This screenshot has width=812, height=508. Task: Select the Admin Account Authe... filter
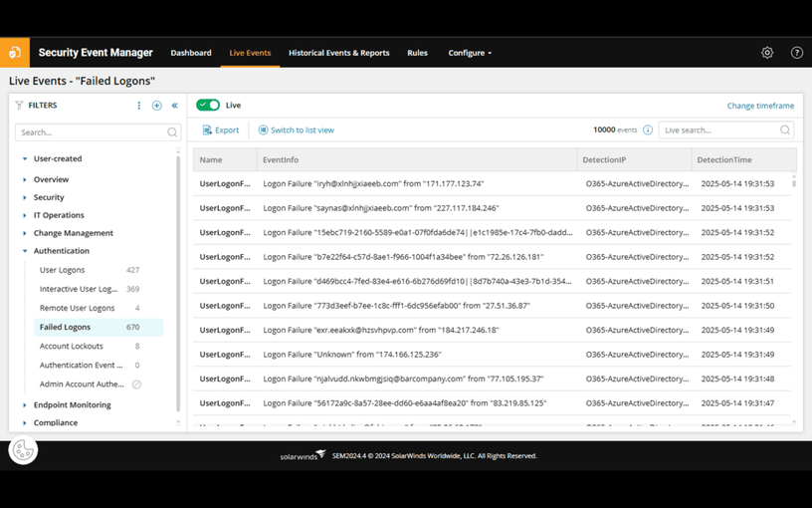pyautogui.click(x=82, y=384)
